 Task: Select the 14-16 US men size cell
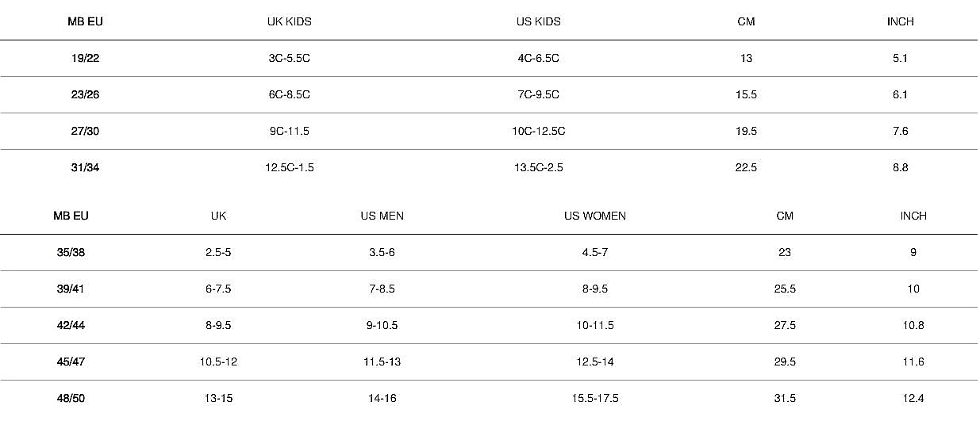[382, 398]
